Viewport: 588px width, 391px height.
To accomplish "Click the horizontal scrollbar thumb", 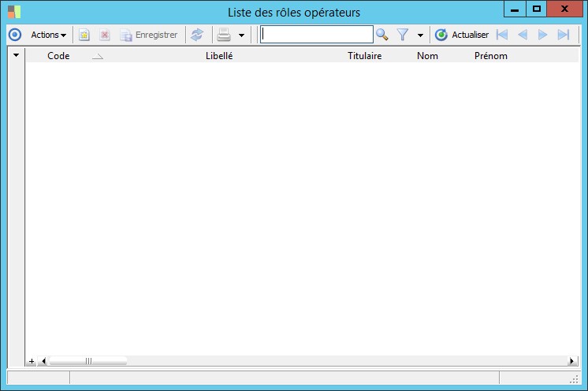I will 88,361.
